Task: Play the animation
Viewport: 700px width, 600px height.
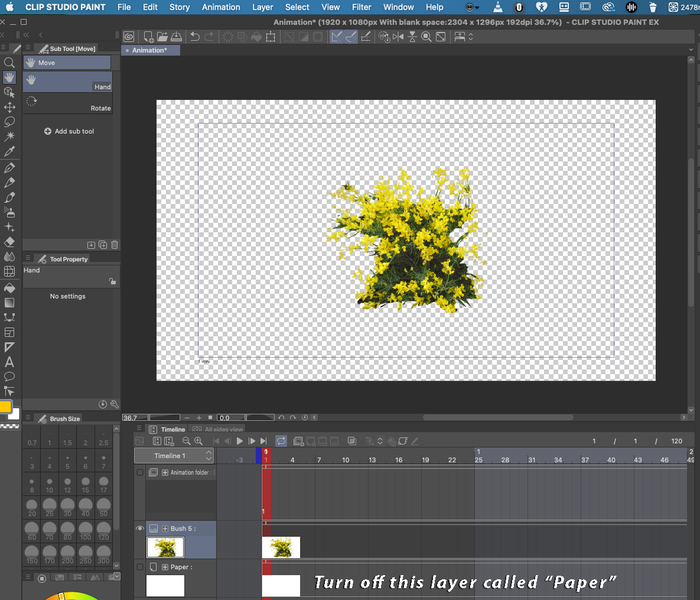Action: click(x=240, y=441)
